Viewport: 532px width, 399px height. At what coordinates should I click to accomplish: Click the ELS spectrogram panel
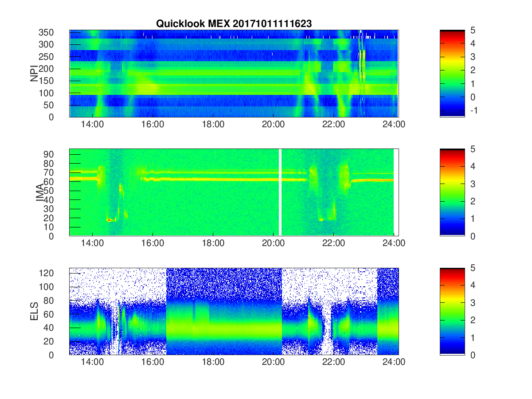pyautogui.click(x=234, y=311)
